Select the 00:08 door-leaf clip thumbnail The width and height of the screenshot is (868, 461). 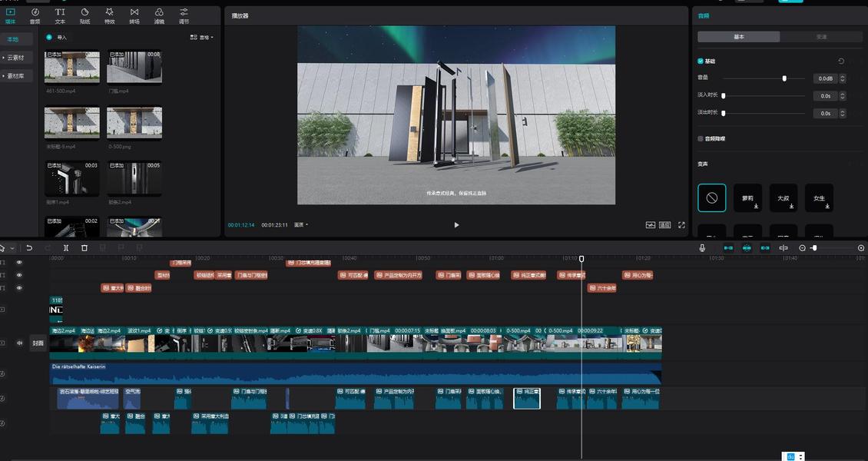point(134,67)
